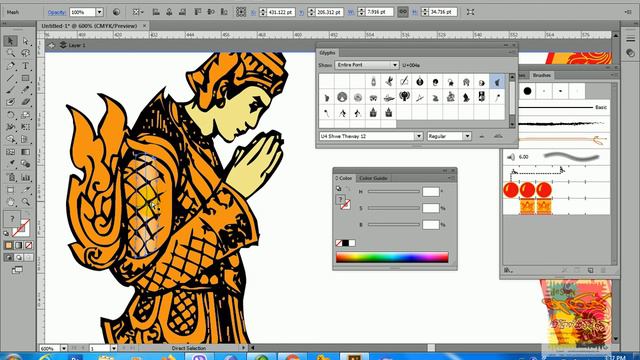Select the Blend tool

coord(26,164)
